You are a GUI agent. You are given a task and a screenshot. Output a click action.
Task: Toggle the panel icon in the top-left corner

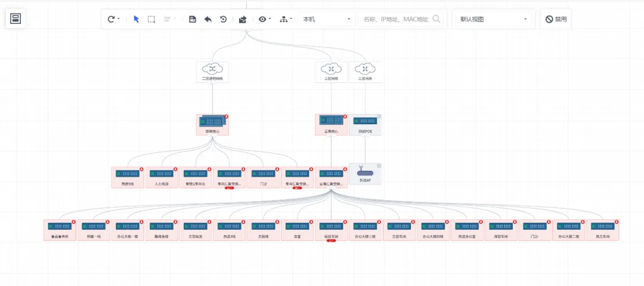[16, 19]
